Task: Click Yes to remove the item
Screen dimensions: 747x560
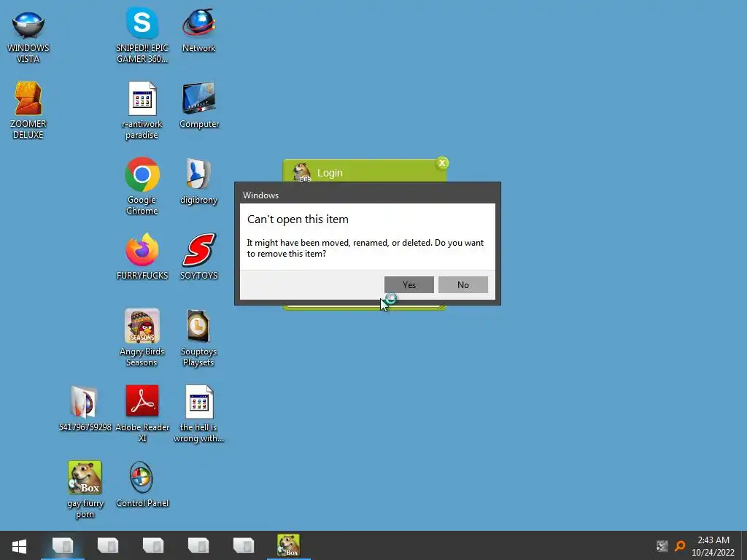Action: (409, 285)
